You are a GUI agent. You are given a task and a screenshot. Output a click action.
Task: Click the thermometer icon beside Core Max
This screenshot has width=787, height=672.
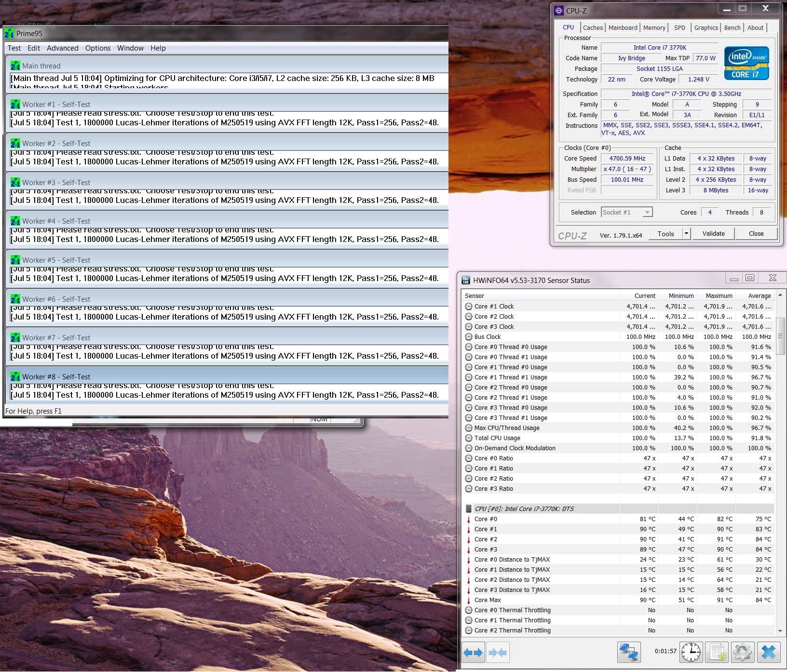[469, 600]
